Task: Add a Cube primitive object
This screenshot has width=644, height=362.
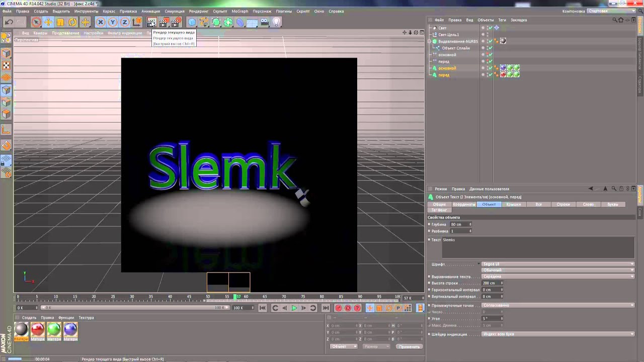Action: tap(192, 22)
